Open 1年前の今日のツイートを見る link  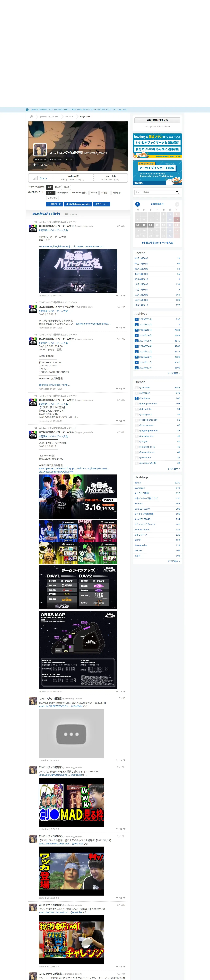tap(157, 243)
